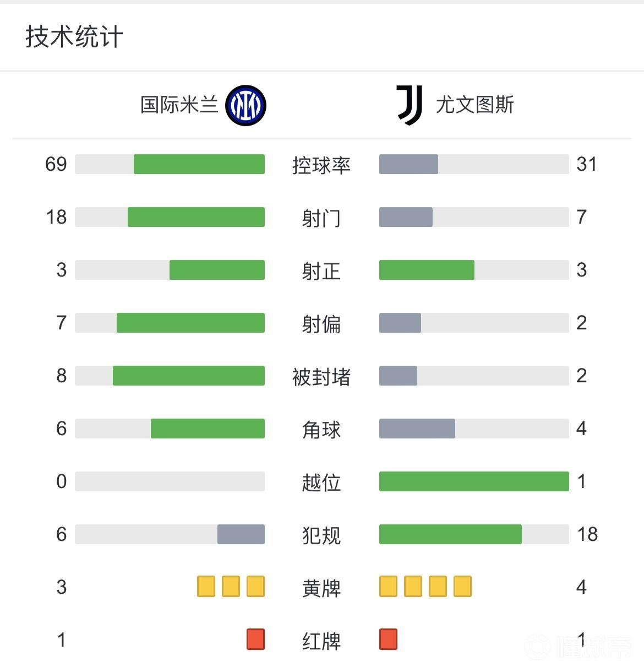Click Inter Milan's green 角球 bar

point(208,429)
